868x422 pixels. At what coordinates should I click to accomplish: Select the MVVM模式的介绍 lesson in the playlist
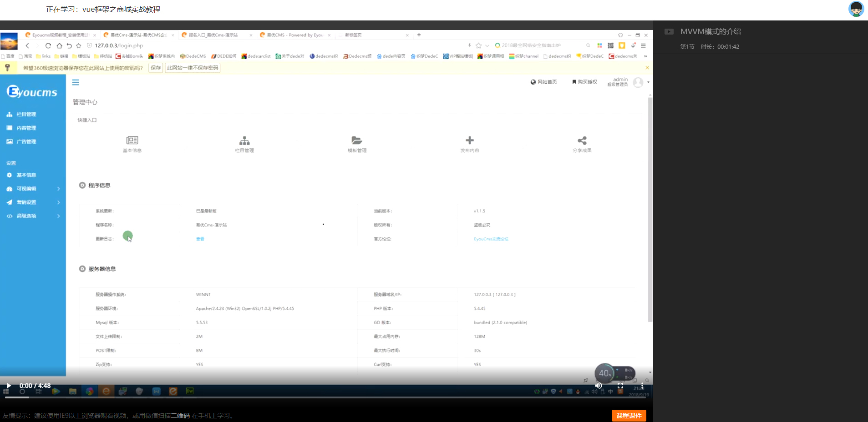click(710, 32)
